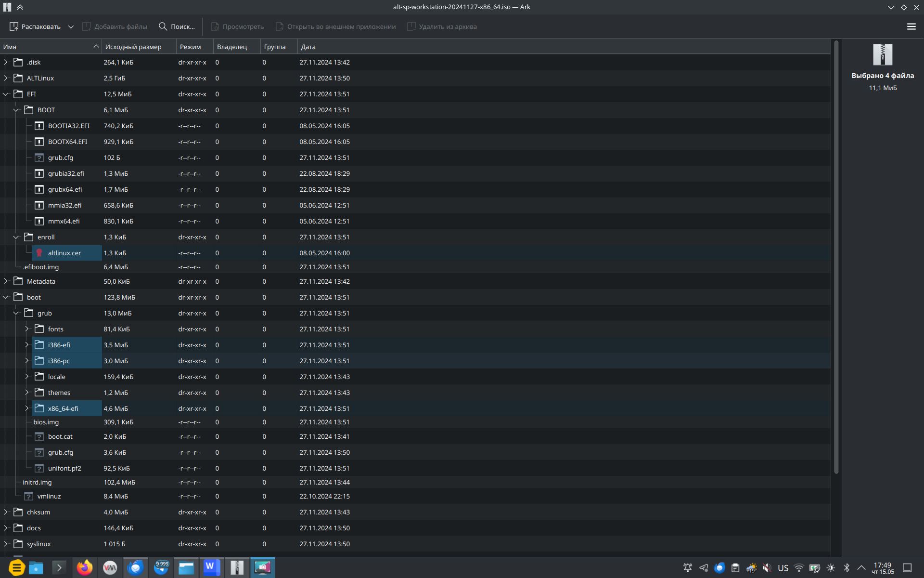This screenshot has height=578, width=924.
Task: Select the .efiboot.img row
Action: 415,267
